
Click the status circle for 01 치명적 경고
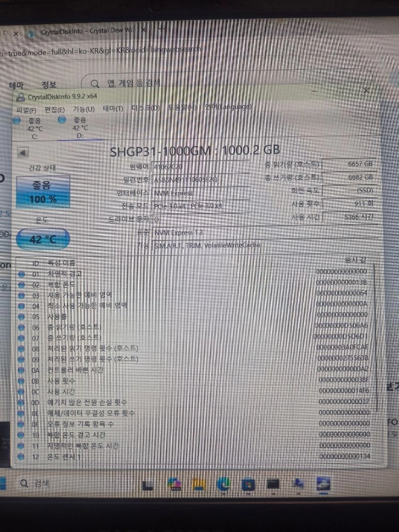point(21,274)
